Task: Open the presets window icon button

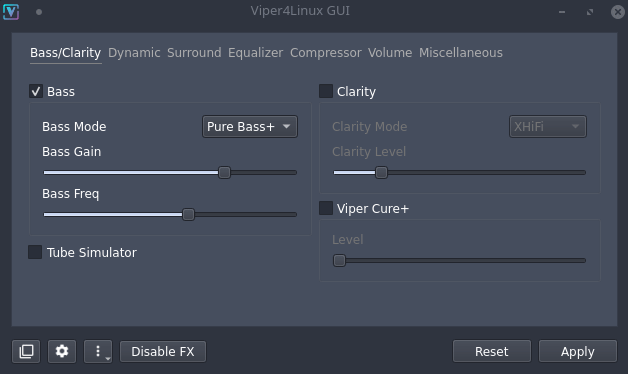Action: (x=26, y=352)
